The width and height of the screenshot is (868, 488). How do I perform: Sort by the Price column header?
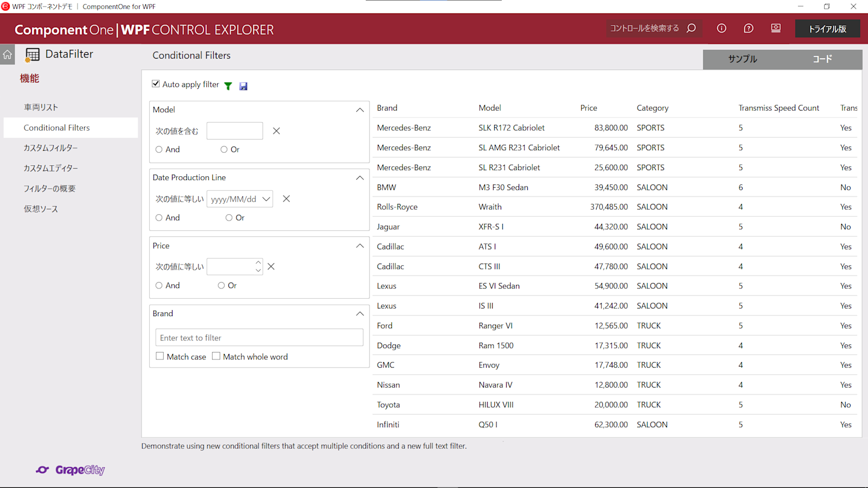[589, 108]
